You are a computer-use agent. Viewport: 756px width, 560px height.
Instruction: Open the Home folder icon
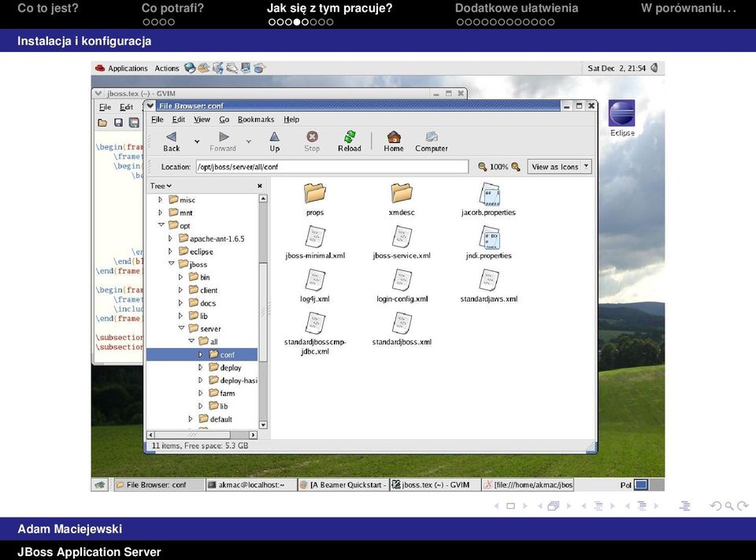(394, 142)
